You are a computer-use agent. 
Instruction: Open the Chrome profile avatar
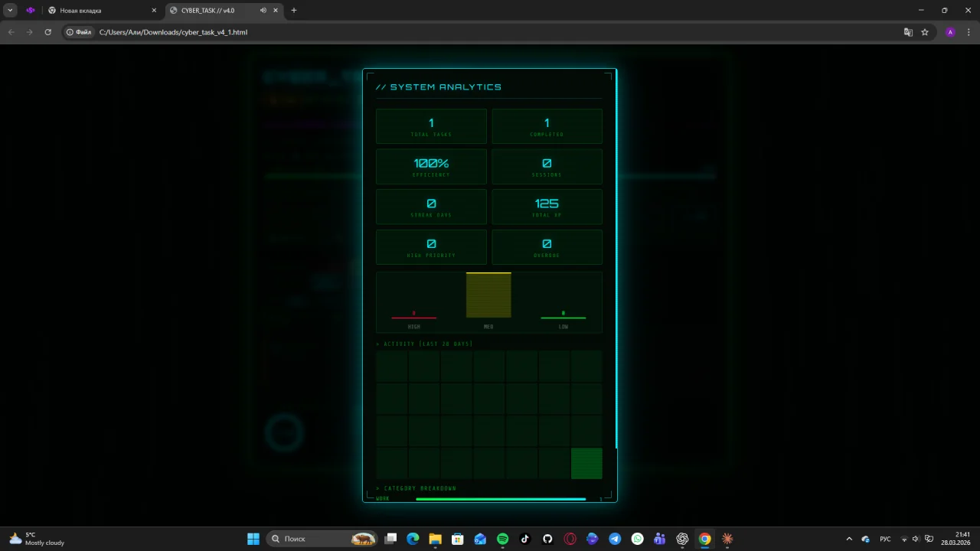tap(950, 32)
